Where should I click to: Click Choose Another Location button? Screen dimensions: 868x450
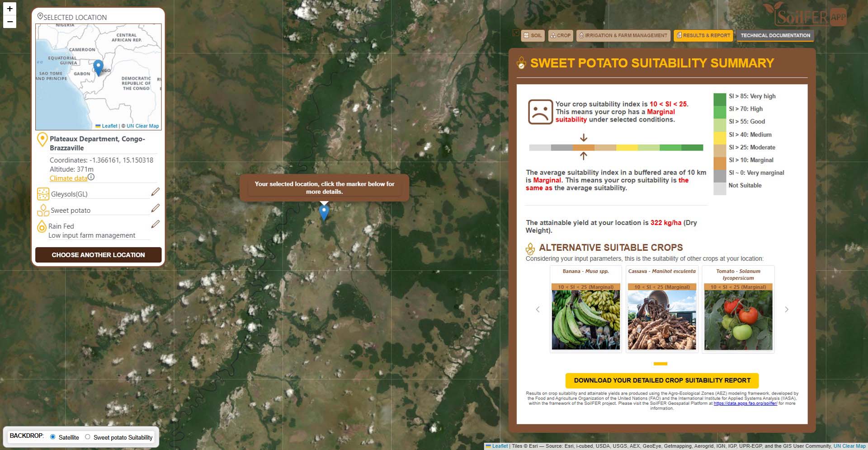[x=98, y=255]
